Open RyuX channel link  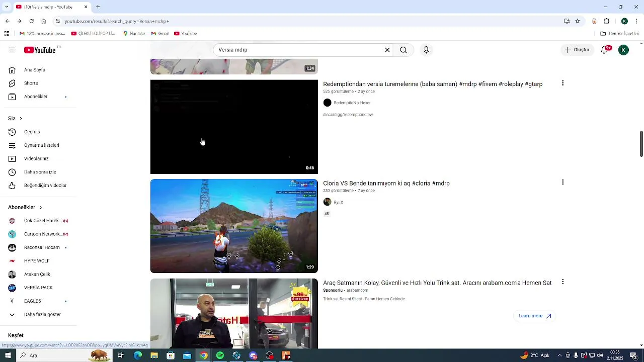coord(338,202)
